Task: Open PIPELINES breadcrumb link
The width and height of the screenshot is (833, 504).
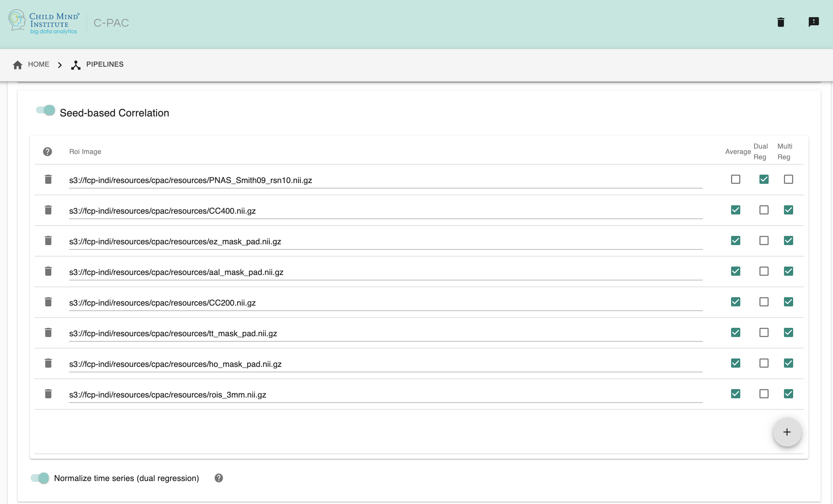Action: pyautogui.click(x=105, y=64)
